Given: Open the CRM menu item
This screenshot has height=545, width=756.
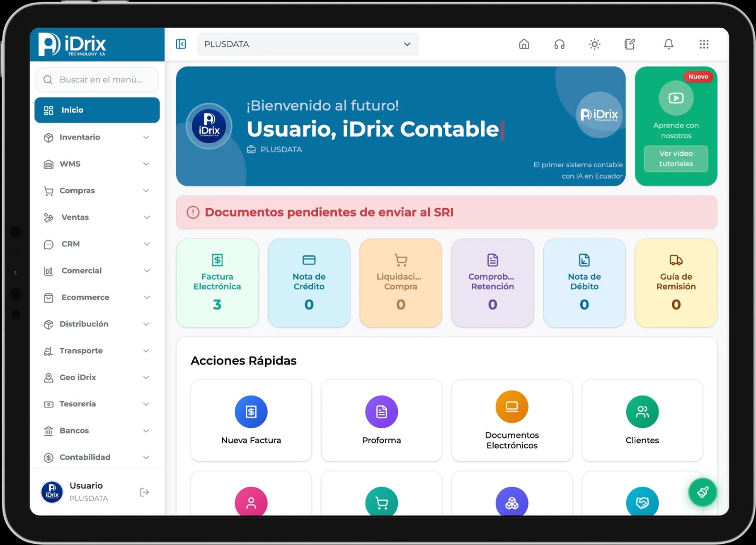Looking at the screenshot, I should [97, 244].
